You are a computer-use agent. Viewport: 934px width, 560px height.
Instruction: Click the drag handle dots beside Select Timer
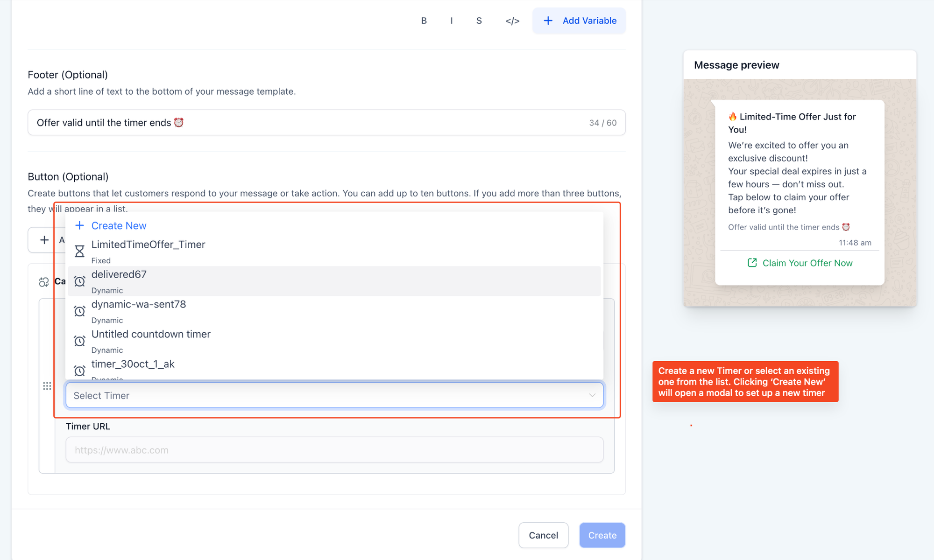pyautogui.click(x=47, y=386)
